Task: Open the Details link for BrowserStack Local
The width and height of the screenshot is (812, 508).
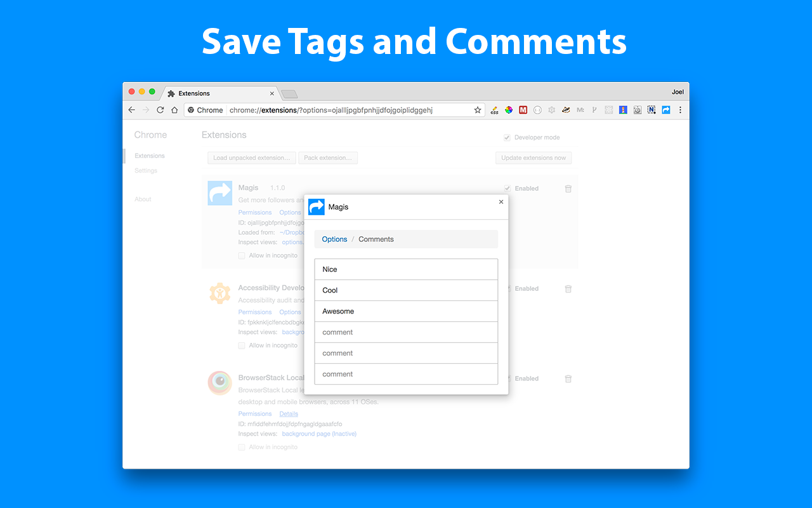Action: click(289, 414)
